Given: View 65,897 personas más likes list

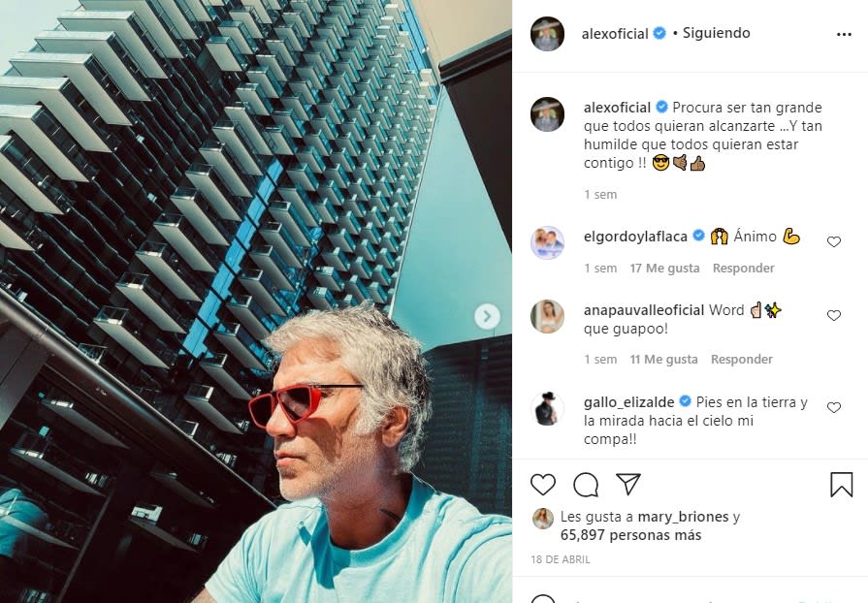Looking at the screenshot, I should [x=630, y=535].
